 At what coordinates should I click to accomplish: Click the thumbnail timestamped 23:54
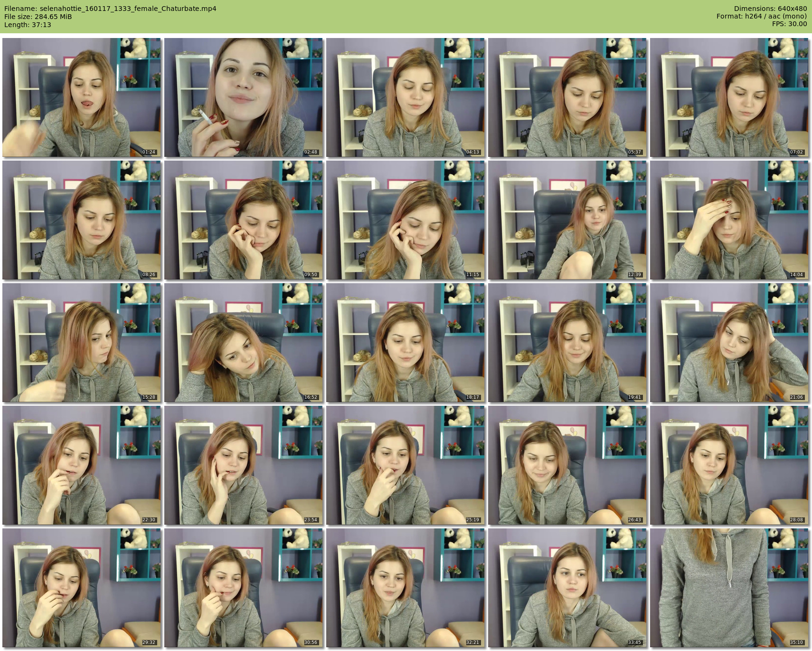tap(243, 465)
